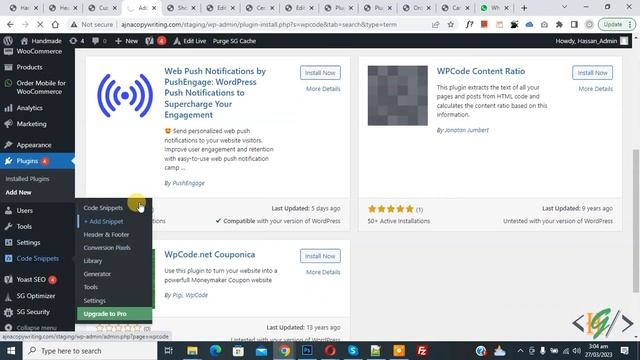
Task: Visit the Handmade site home link
Action: [41, 41]
